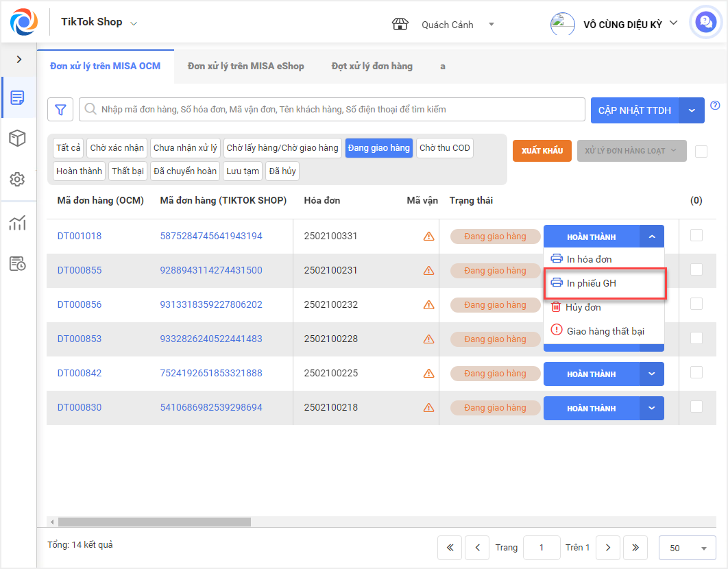The image size is (728, 569).
Task: Choose Hủy đơn from menu
Action: [x=604, y=307]
